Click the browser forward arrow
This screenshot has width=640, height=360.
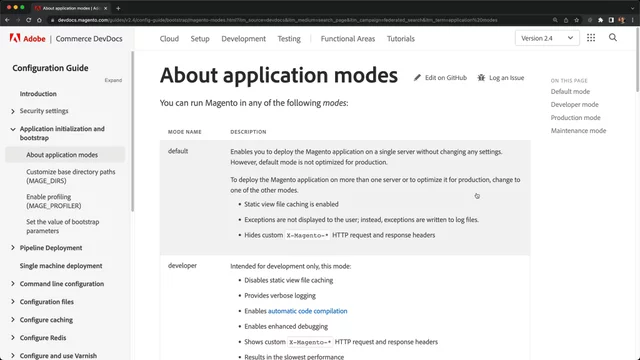coord(18,20)
